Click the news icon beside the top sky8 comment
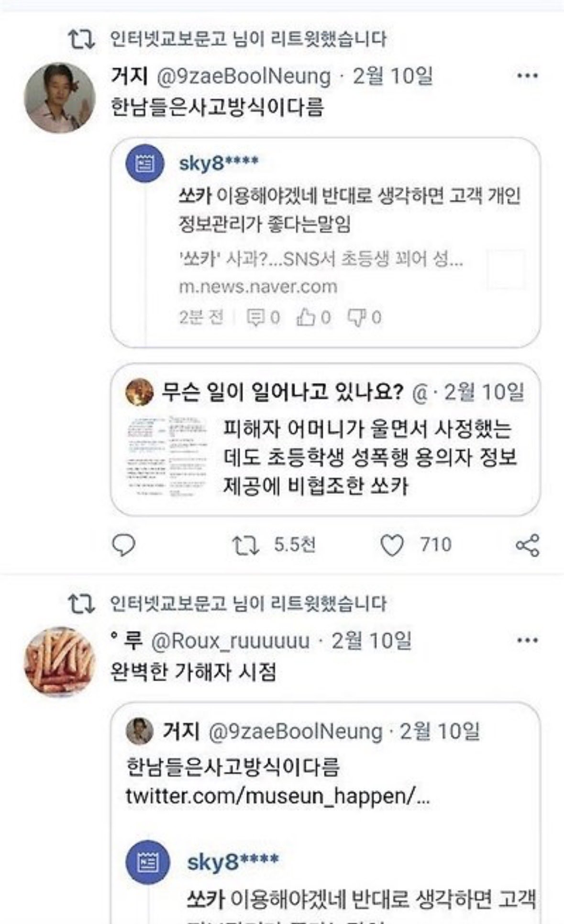This screenshot has height=924, width=564. [144, 164]
